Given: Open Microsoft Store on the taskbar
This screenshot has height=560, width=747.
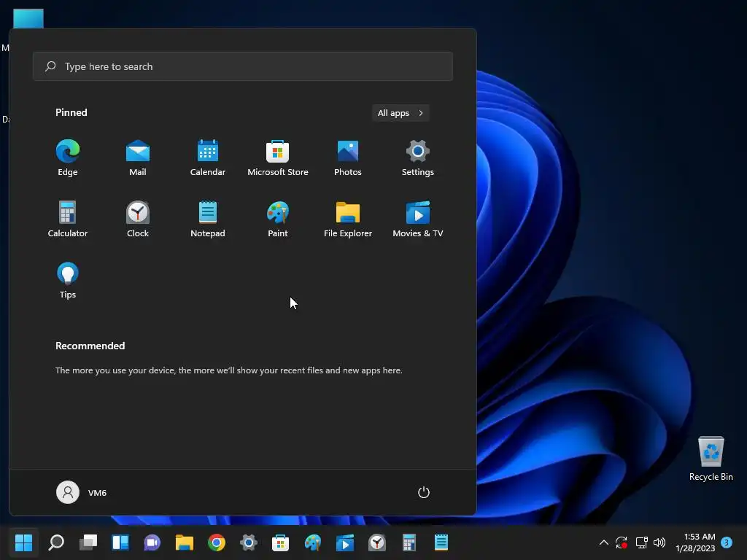Looking at the screenshot, I should pos(281,542).
